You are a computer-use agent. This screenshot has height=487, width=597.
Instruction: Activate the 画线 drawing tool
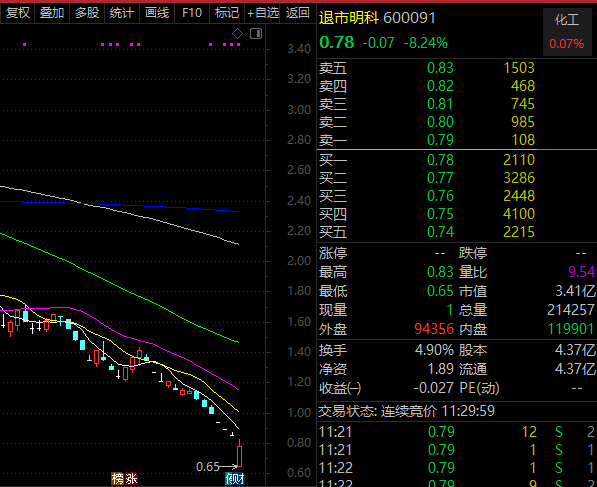(x=157, y=13)
